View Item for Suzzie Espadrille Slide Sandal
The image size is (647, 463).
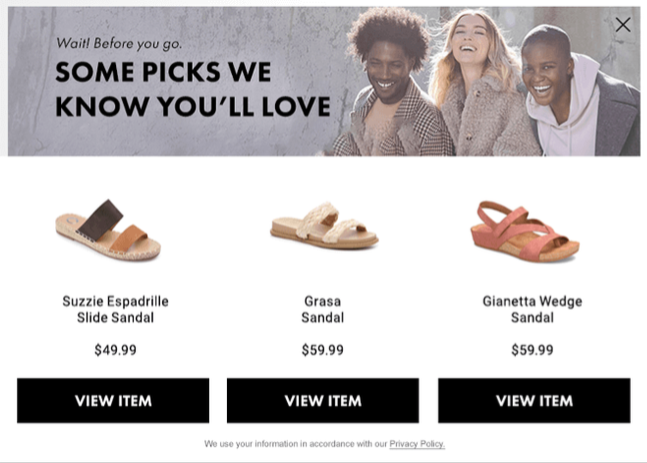pyautogui.click(x=113, y=400)
